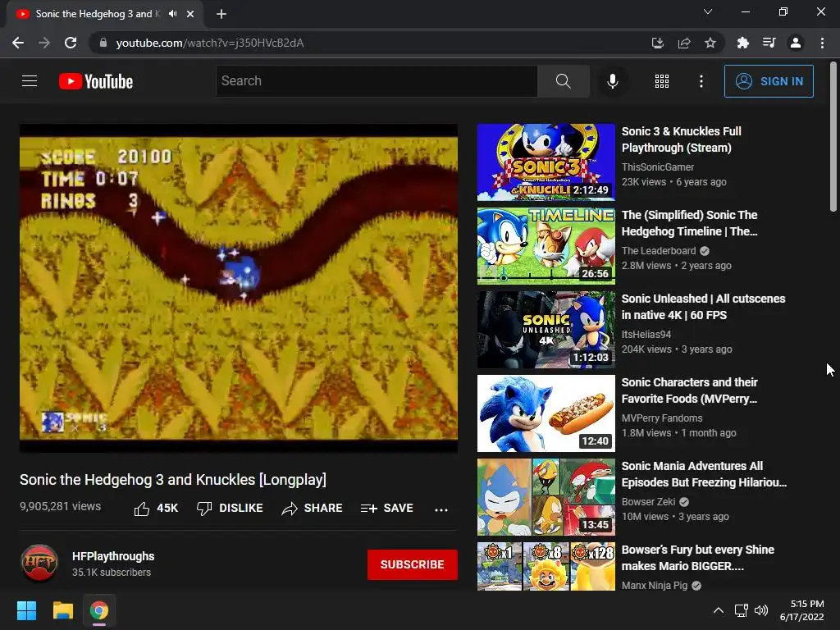Go forward with the browser forward arrow
840x630 pixels.
coord(44,43)
